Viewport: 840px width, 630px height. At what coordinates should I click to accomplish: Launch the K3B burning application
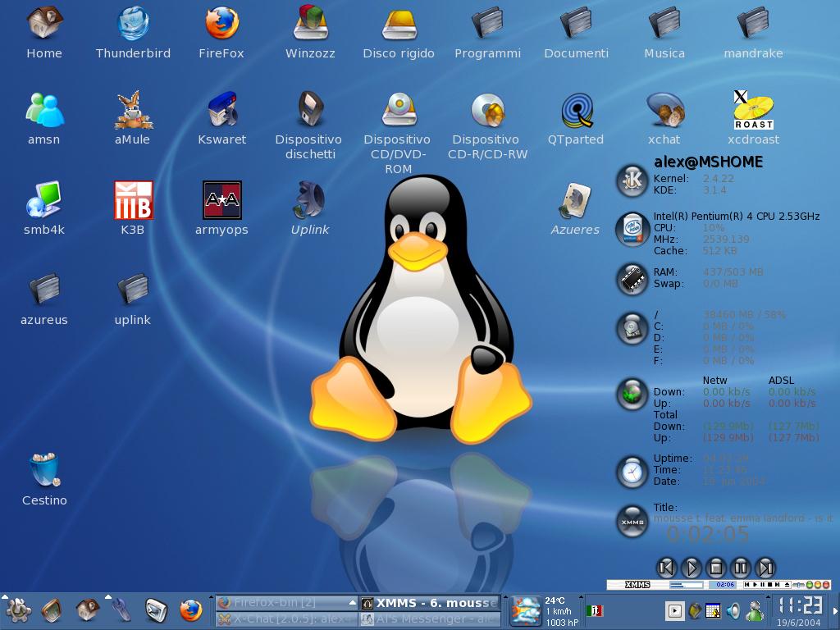[134, 200]
